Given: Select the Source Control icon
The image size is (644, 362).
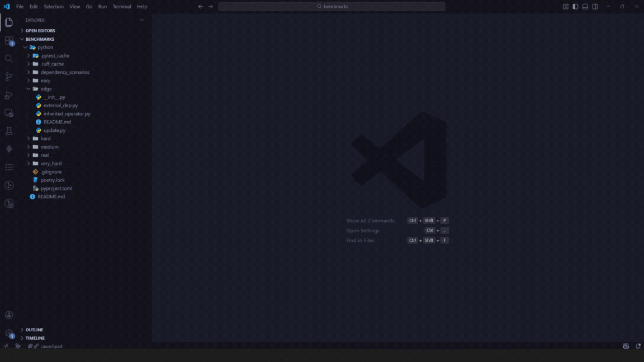Looking at the screenshot, I should pyautogui.click(x=9, y=77).
